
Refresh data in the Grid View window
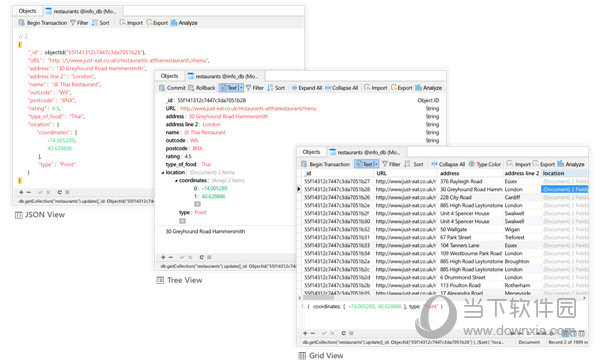[343, 333]
